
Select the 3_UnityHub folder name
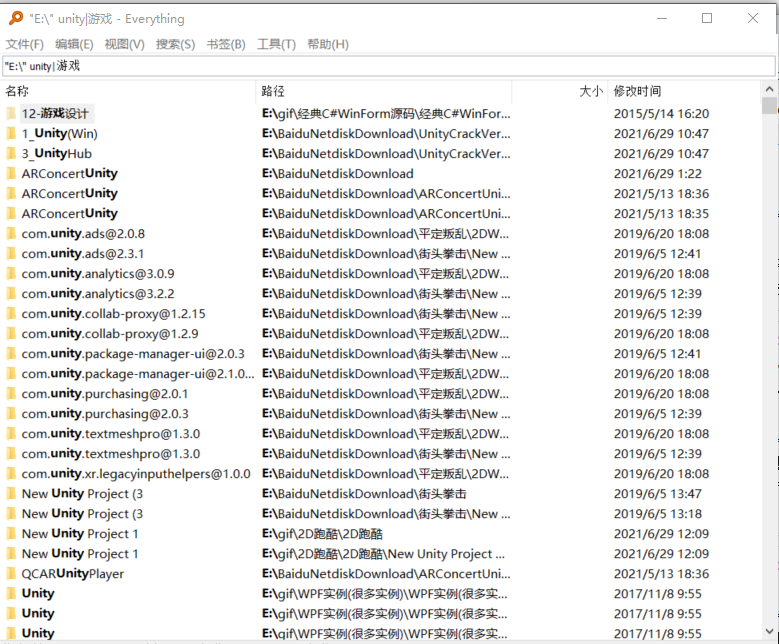57,154
